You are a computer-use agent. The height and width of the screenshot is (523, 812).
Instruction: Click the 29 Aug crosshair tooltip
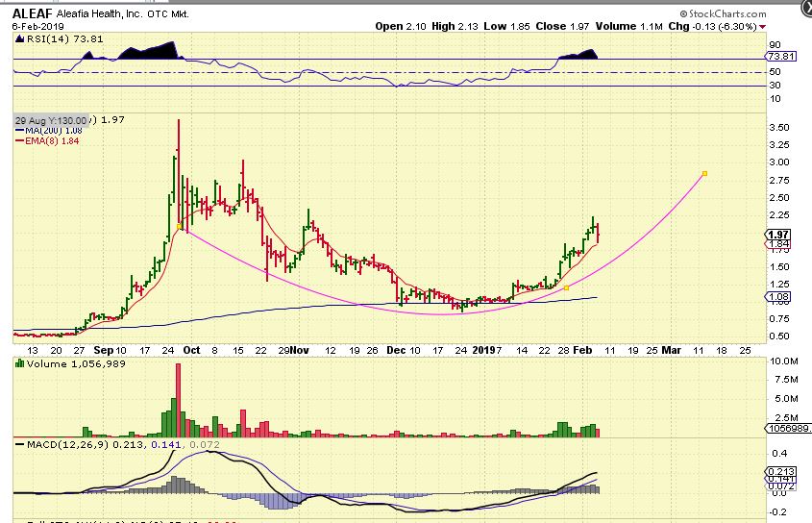point(51,120)
